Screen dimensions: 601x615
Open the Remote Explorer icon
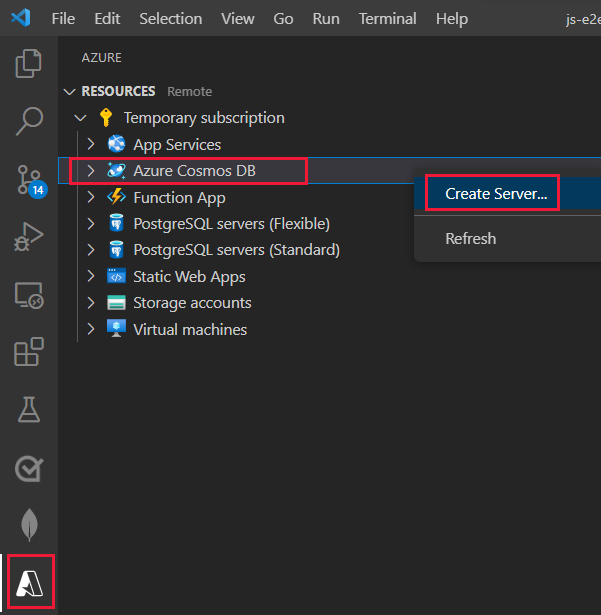pos(29,295)
